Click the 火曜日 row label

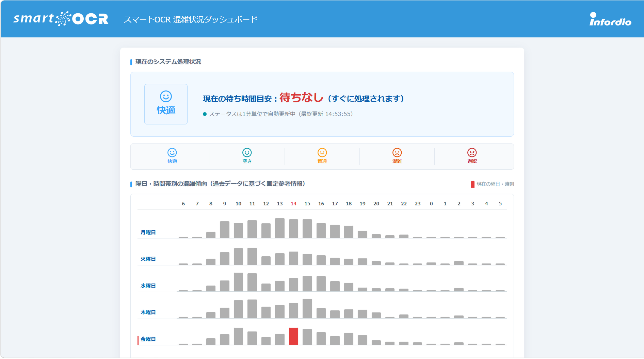[x=148, y=259]
